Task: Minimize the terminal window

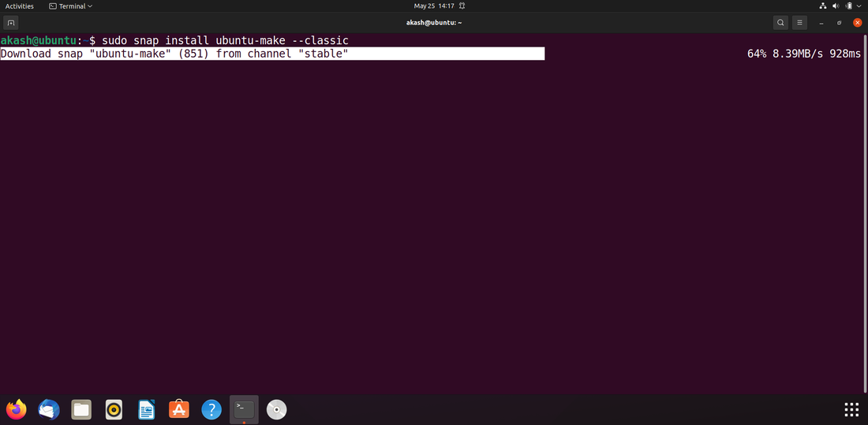Action: click(x=821, y=23)
